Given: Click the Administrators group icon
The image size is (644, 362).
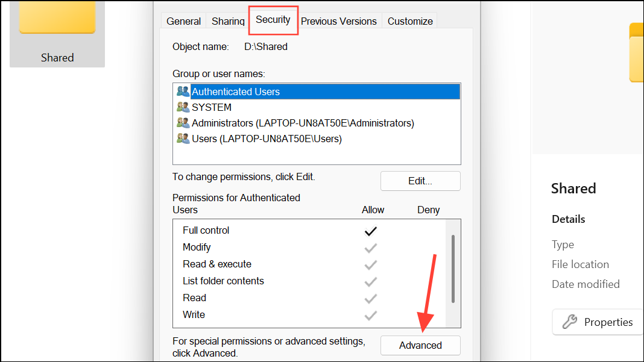Looking at the screenshot, I should [183, 123].
